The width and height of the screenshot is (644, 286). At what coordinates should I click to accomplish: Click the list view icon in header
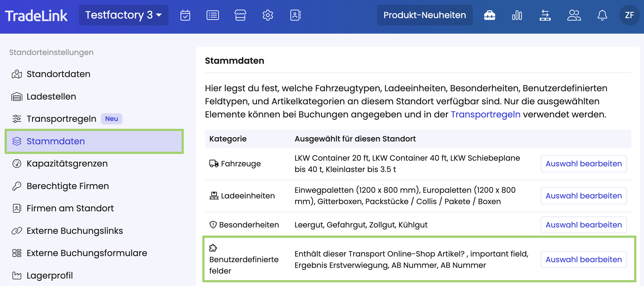[x=212, y=15]
